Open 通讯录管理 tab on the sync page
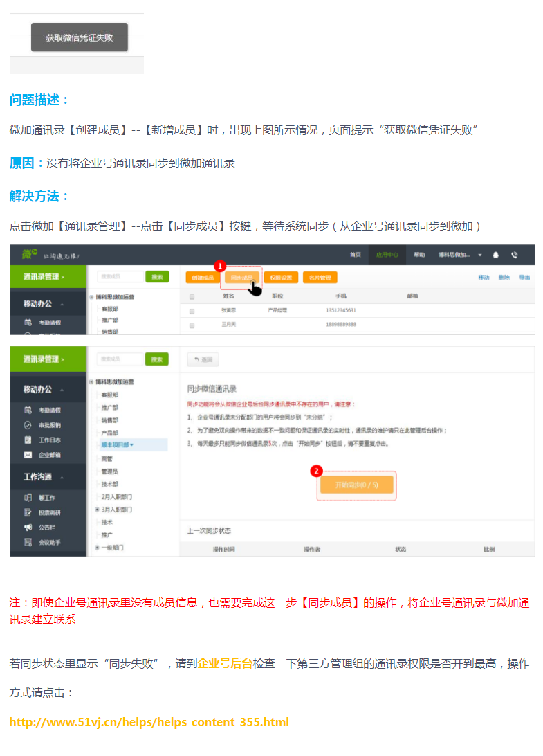 point(48,359)
